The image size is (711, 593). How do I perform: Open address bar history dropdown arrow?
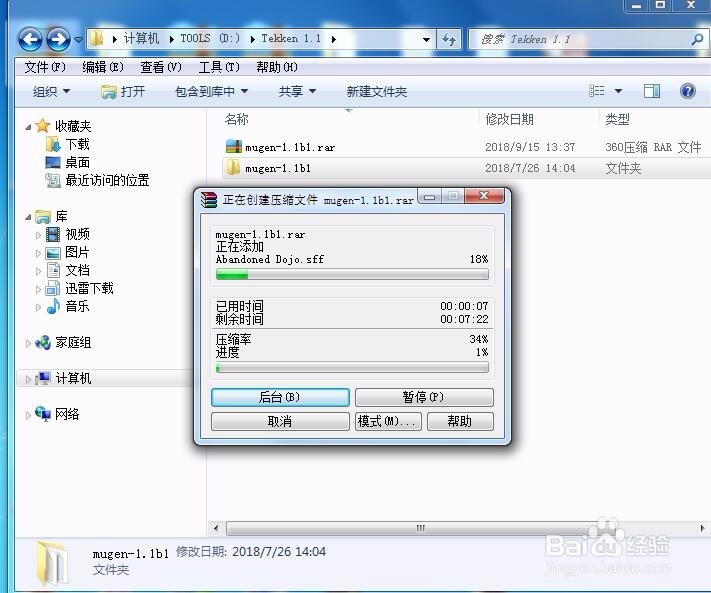(x=426, y=40)
